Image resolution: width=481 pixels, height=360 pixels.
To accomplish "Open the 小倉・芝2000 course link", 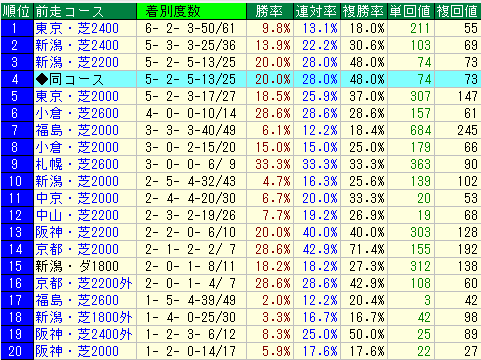I will point(77,147).
